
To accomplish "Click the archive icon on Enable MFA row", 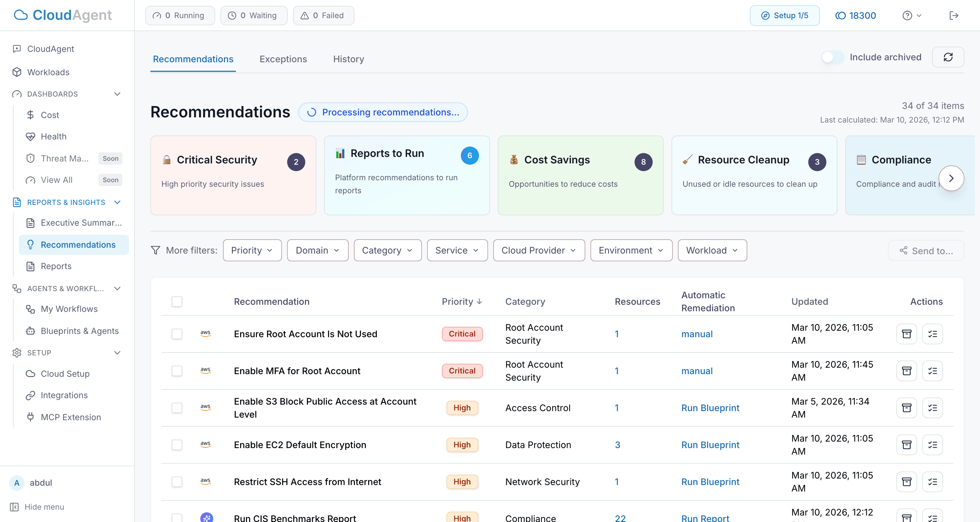I will 906,371.
